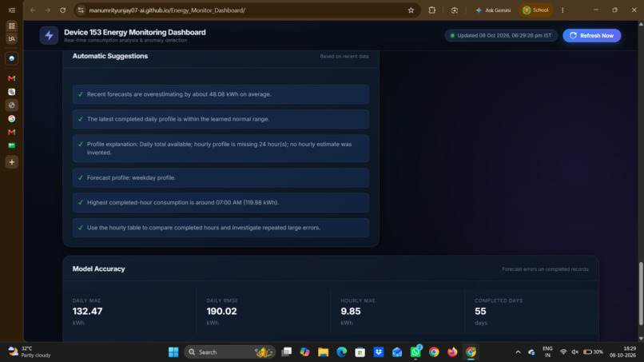This screenshot has width=644, height=362.
Task: Open the Google Lens search icon
Action: [x=455, y=10]
